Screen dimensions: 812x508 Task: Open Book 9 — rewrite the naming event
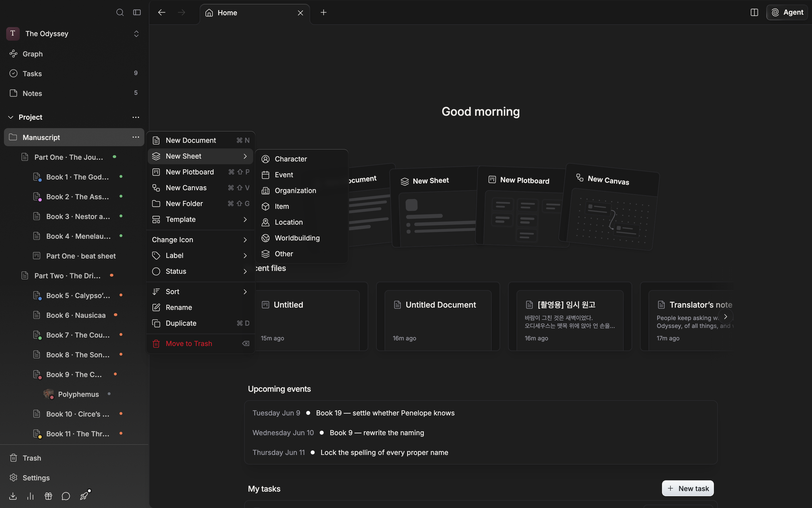point(481,433)
